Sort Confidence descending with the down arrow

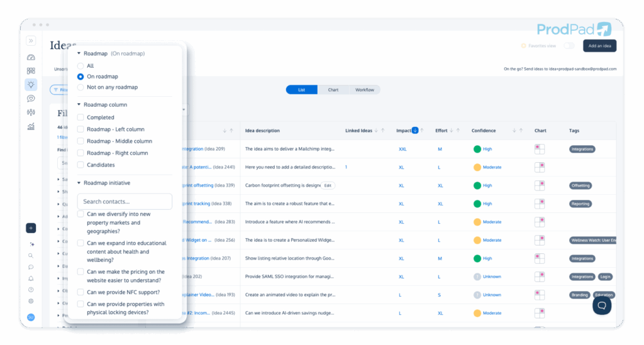click(514, 131)
